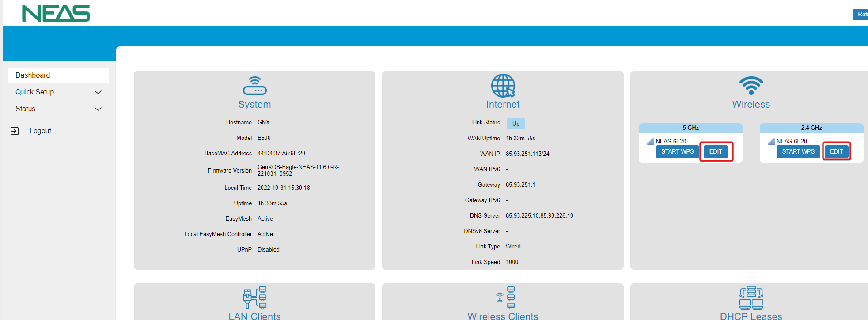Click firmware version GenXOS-Eagle-NEAS value

click(298, 170)
